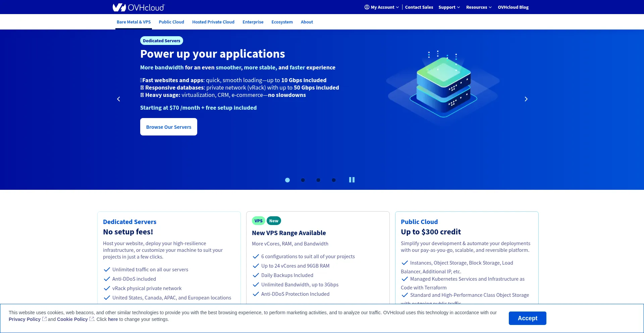The height and width of the screenshot is (333, 644).
Task: Click 'vRack physical private network' item
Action: (147, 288)
